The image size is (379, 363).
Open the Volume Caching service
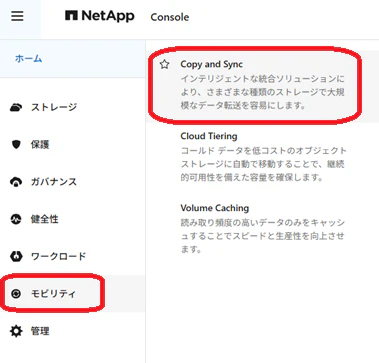(215, 208)
